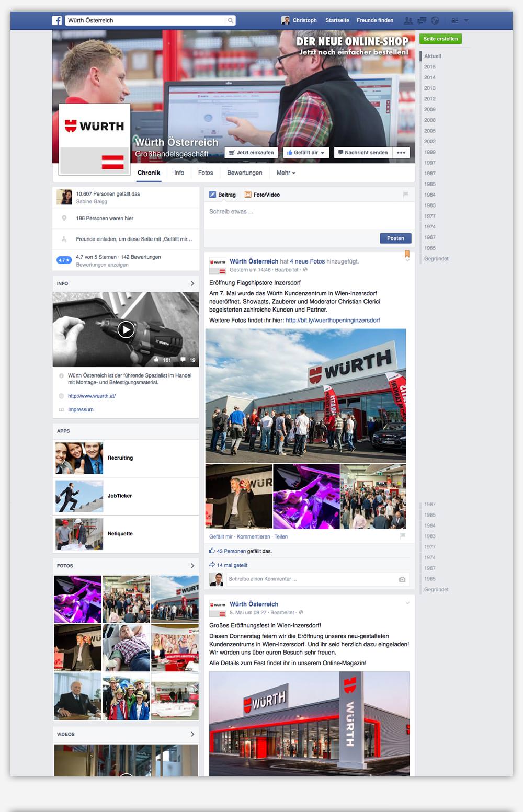523x812 pixels.
Task: Jump to 2009 in the timeline
Action: pos(430,109)
